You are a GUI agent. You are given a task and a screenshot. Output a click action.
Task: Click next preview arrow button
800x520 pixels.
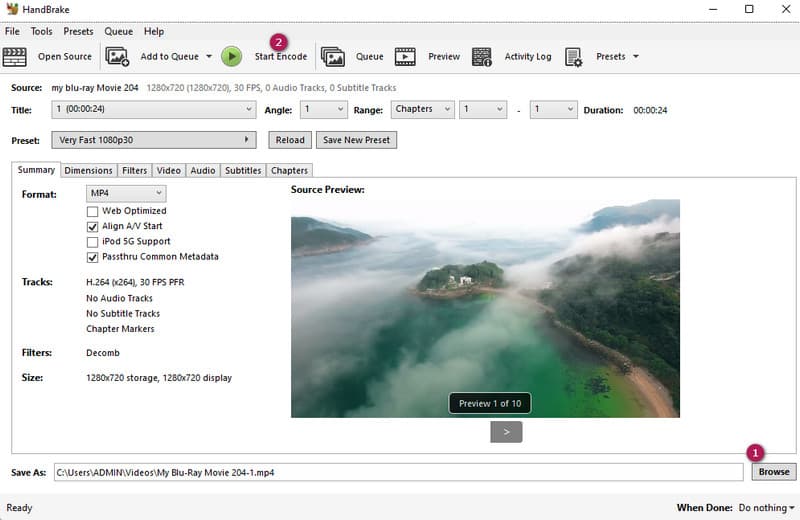[x=506, y=432]
